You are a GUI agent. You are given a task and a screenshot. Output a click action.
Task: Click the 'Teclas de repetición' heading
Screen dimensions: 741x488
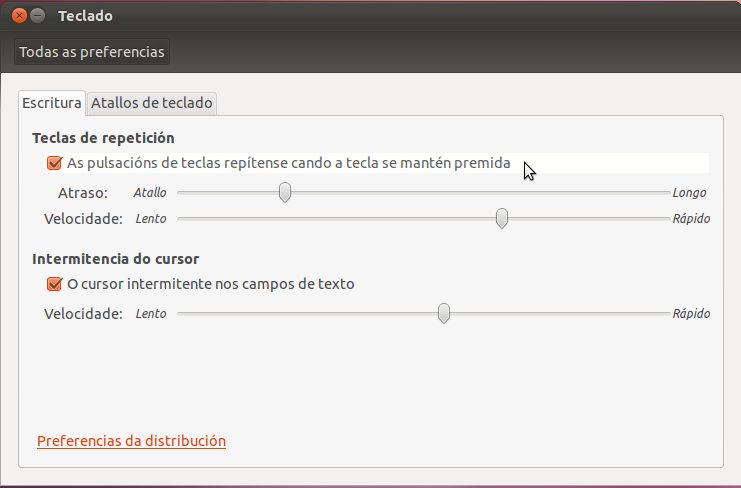[x=103, y=138]
